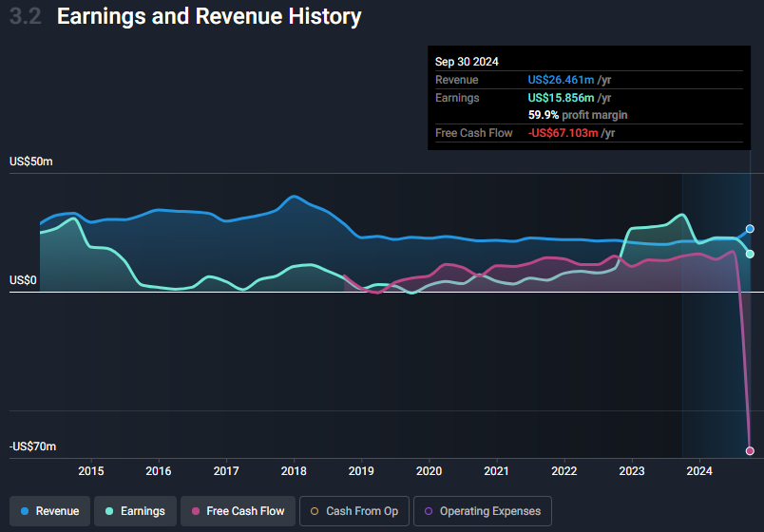This screenshot has width=764, height=532.
Task: Click the US$50m y-axis label
Action: coord(31,161)
